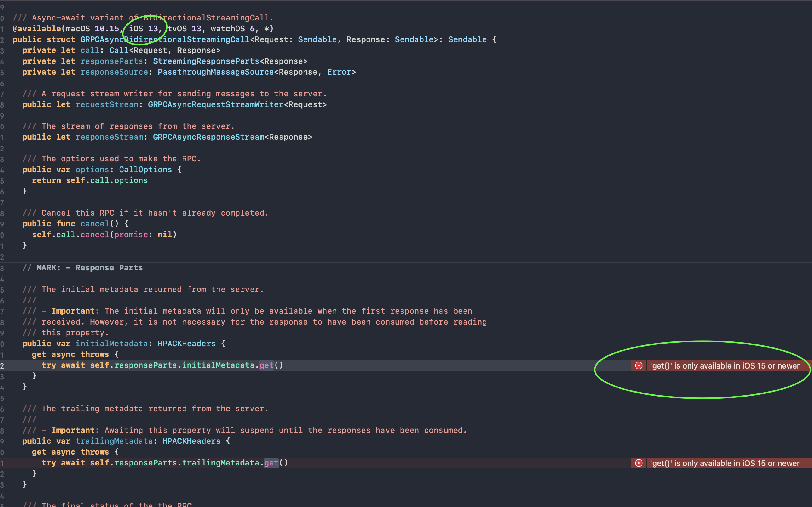Click HPACKHeaders type on the trailingMetadata line
The image size is (812, 507).
[192, 441]
